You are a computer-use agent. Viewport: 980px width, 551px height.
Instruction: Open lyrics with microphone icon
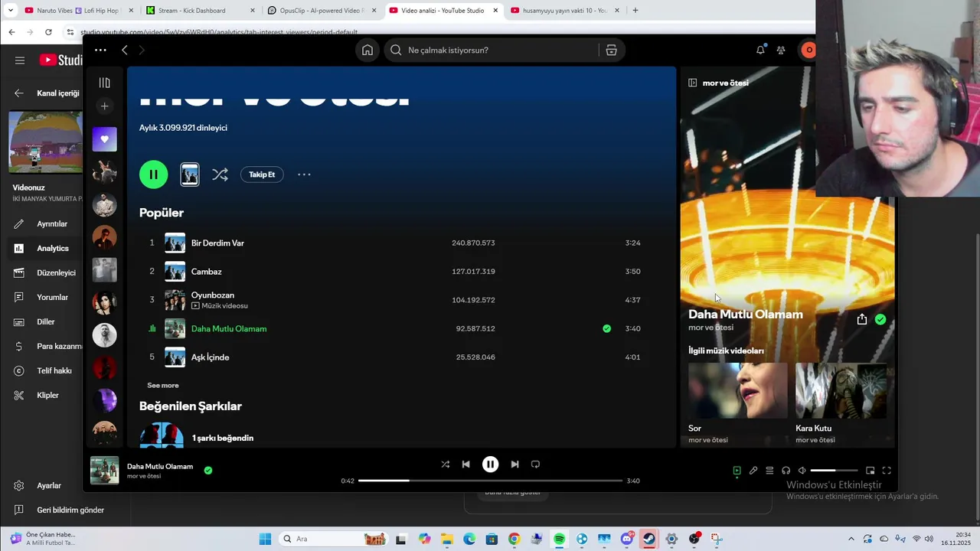click(753, 471)
